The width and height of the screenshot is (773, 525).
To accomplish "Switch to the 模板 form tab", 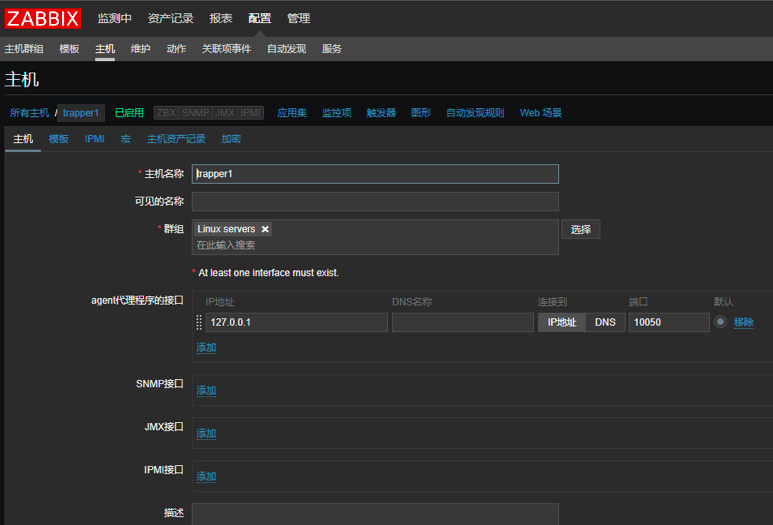I will 59,139.
